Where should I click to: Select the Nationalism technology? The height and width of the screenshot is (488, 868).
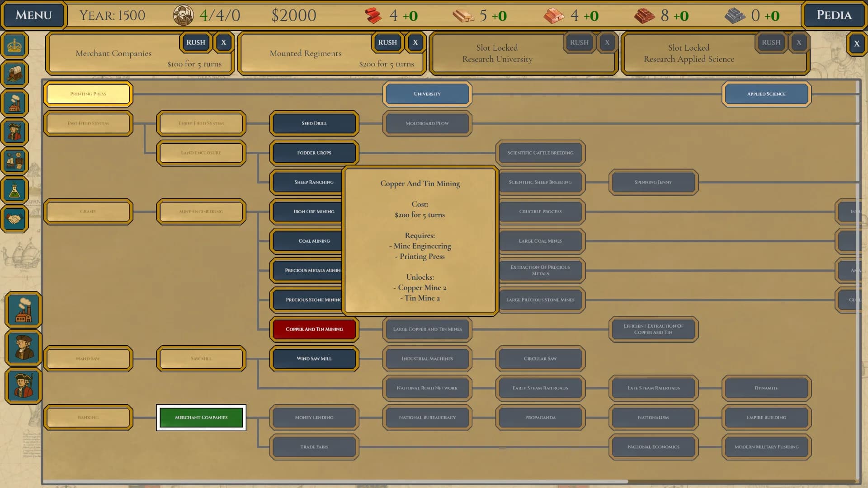point(653,418)
